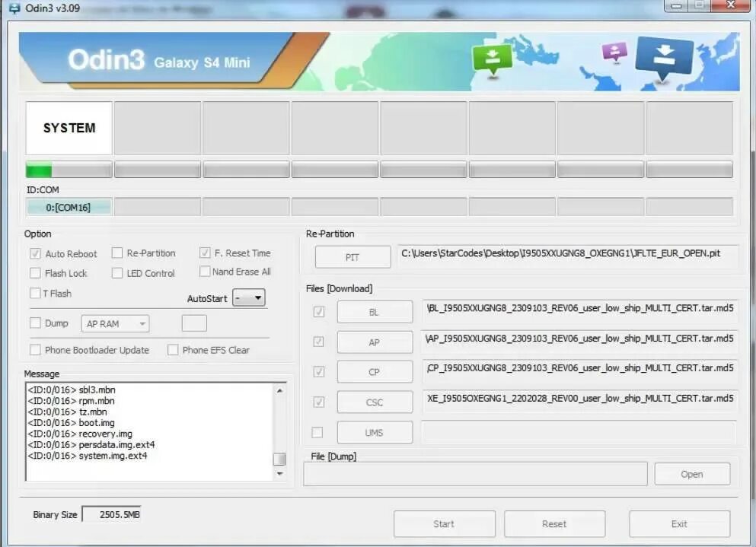Click the PIT file path field
Image resolution: width=756 pixels, height=547 pixels.
click(x=567, y=256)
